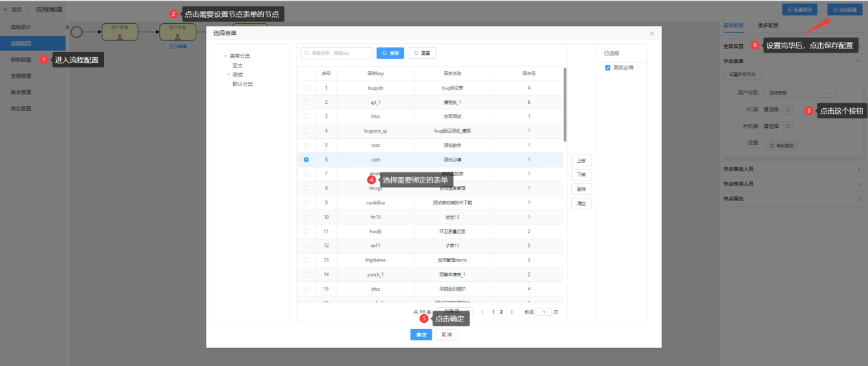Select radio for row bugyzb

[306, 88]
